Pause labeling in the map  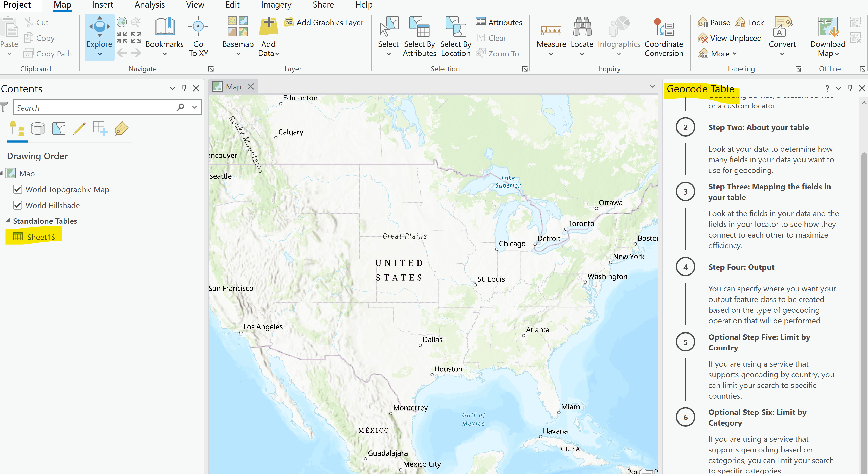pos(713,22)
